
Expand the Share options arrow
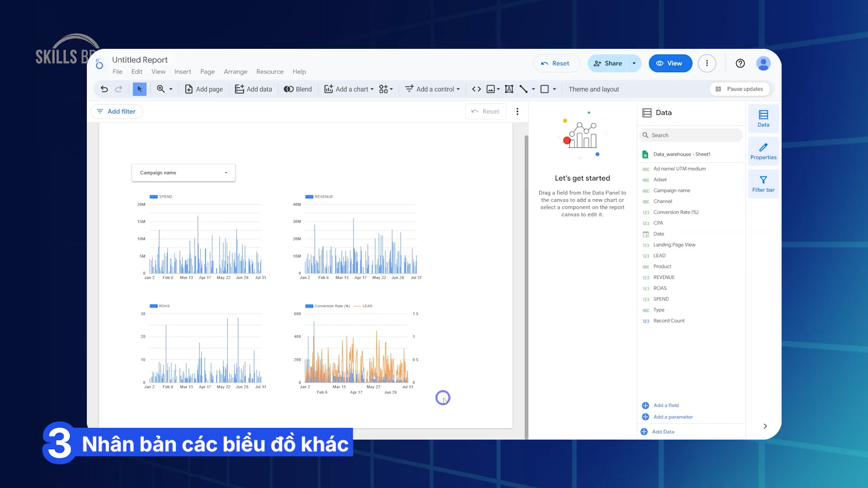point(634,63)
